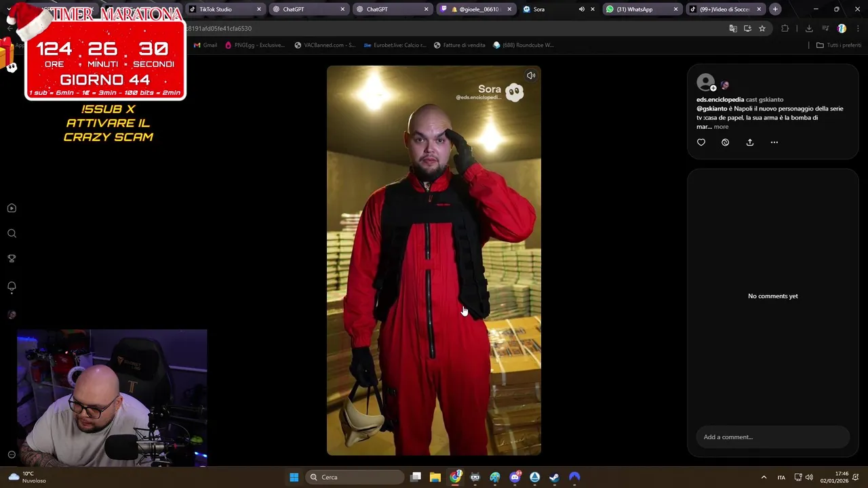Image resolution: width=868 pixels, height=488 pixels.
Task: Open the purple arch app on the taskbar
Action: pos(574,477)
